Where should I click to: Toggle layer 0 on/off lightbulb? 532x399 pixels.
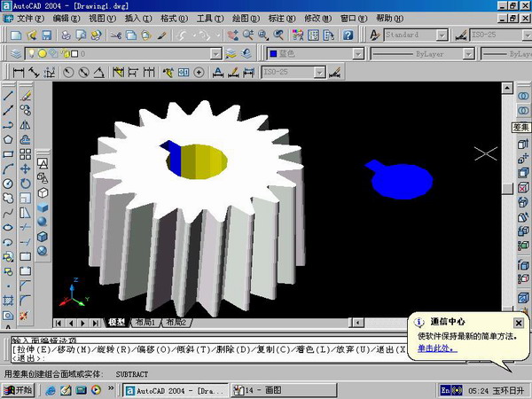32,53
